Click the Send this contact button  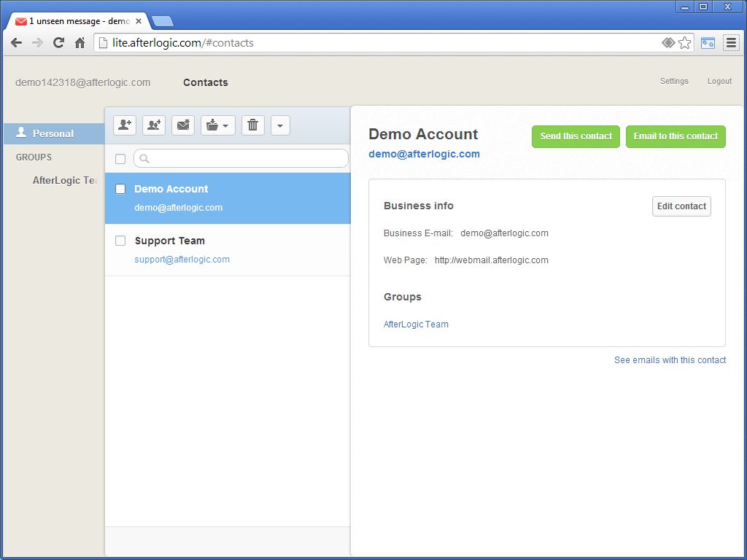pos(576,136)
